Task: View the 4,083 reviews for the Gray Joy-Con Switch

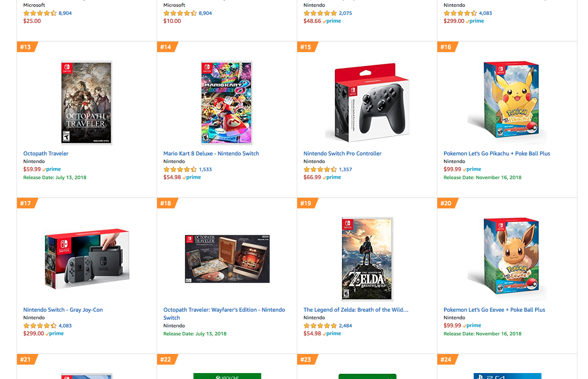Action: tap(65, 326)
